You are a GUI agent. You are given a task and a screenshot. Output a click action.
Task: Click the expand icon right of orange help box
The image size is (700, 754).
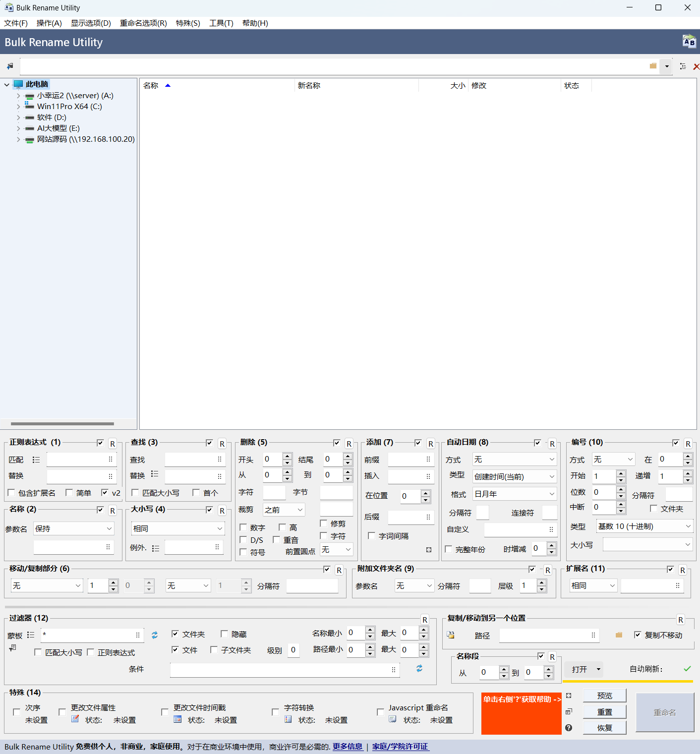[x=569, y=696]
